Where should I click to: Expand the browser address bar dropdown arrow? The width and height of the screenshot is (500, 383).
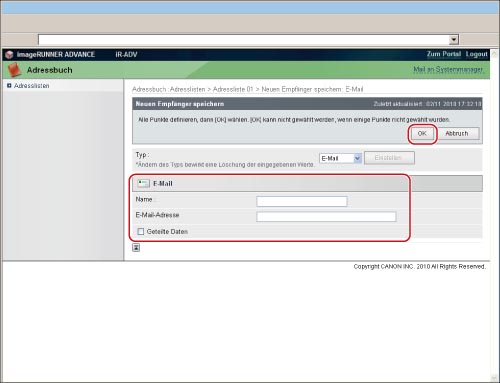click(454, 40)
